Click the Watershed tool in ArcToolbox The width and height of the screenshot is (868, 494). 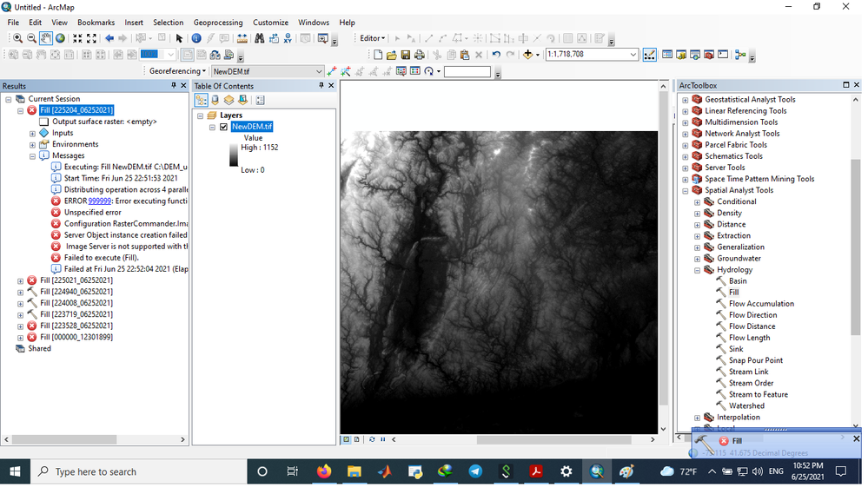tap(746, 405)
